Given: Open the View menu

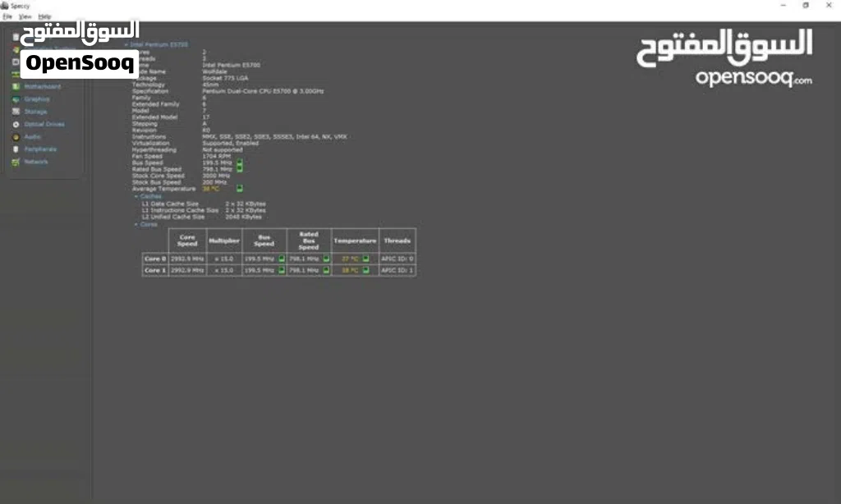Looking at the screenshot, I should [x=25, y=16].
